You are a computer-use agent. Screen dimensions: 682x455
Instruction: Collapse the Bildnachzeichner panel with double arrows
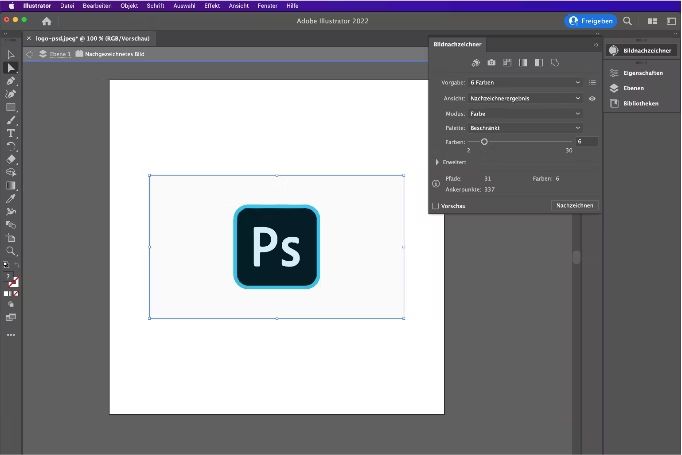click(596, 44)
